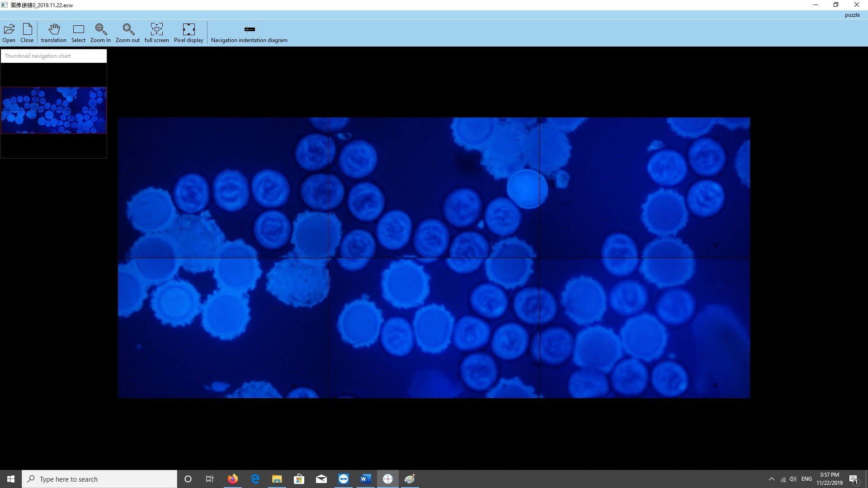Focus the Type here to search box
Image resolution: width=868 pixels, height=488 pixels.
[99, 479]
